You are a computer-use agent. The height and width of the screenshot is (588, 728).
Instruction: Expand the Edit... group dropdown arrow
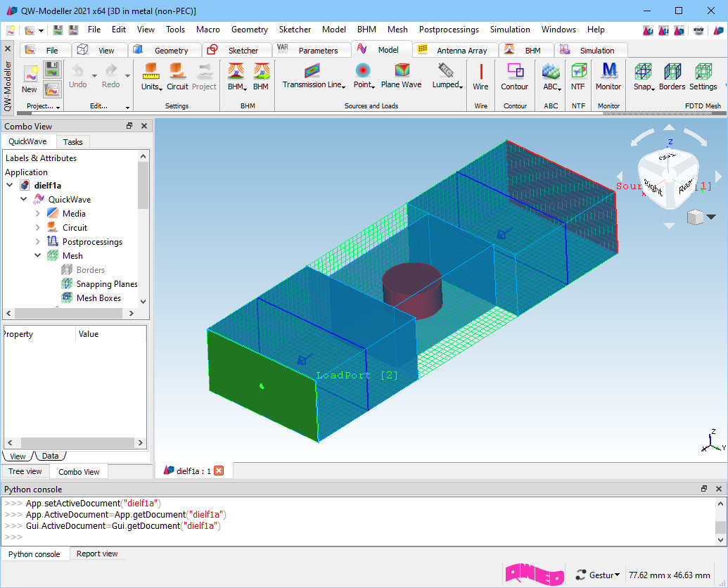click(128, 108)
